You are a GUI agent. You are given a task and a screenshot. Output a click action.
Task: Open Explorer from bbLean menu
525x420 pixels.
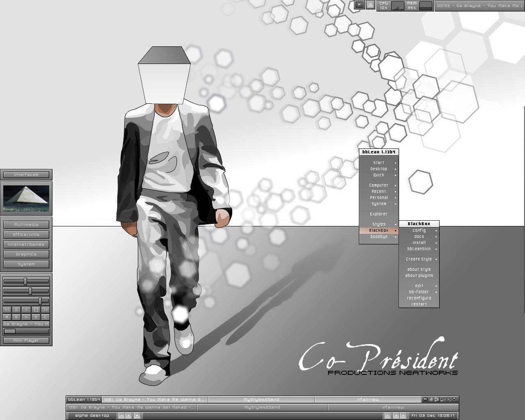(x=379, y=214)
